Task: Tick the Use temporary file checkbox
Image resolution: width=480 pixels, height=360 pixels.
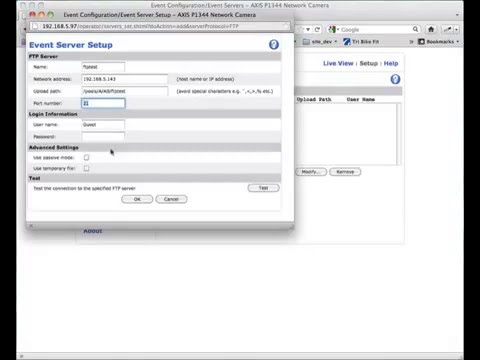Action: click(x=86, y=168)
